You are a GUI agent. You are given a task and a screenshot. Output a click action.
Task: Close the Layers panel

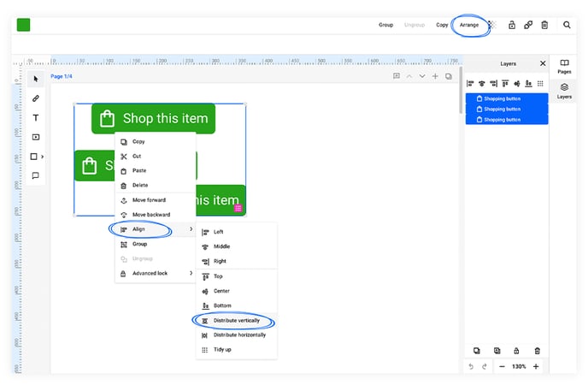543,63
